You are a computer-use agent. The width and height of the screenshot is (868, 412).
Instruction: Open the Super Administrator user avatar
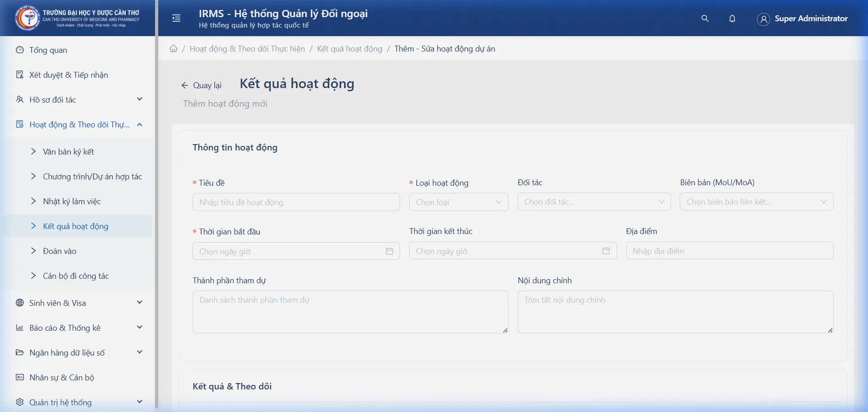pos(764,19)
